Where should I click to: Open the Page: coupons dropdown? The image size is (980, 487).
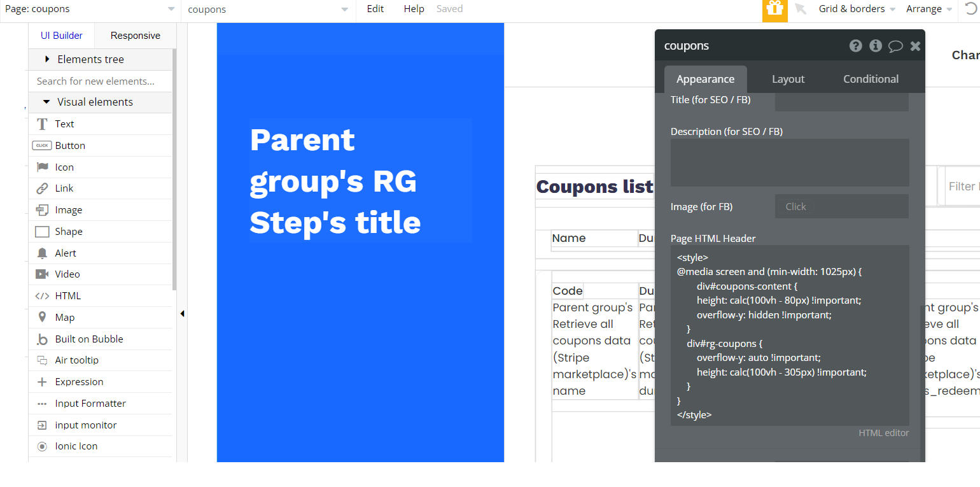pos(90,9)
